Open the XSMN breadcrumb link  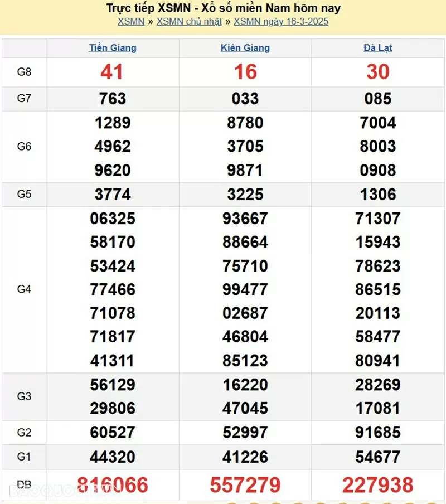tap(131, 22)
